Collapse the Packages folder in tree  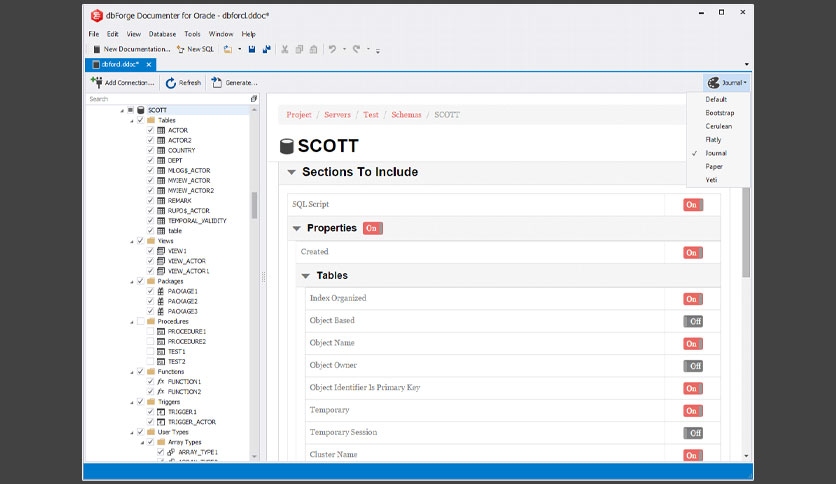132,282
